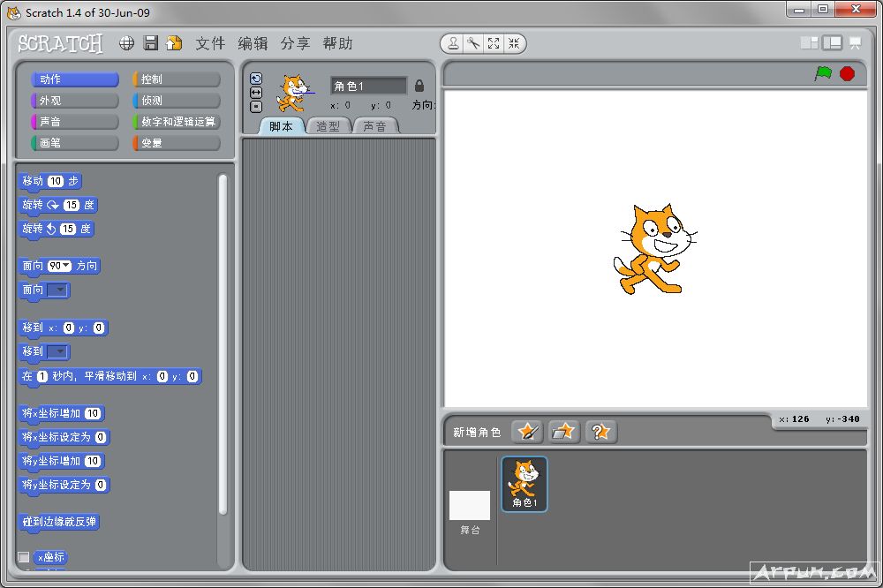Viewport: 883px width, 588px height.
Task: Set rotation style to left-right only
Action: 256,91
